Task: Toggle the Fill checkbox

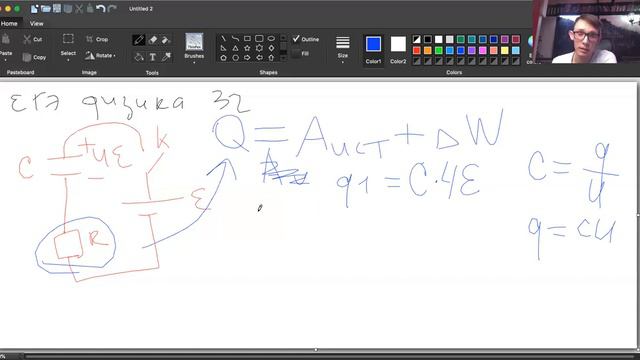Action: click(x=296, y=53)
